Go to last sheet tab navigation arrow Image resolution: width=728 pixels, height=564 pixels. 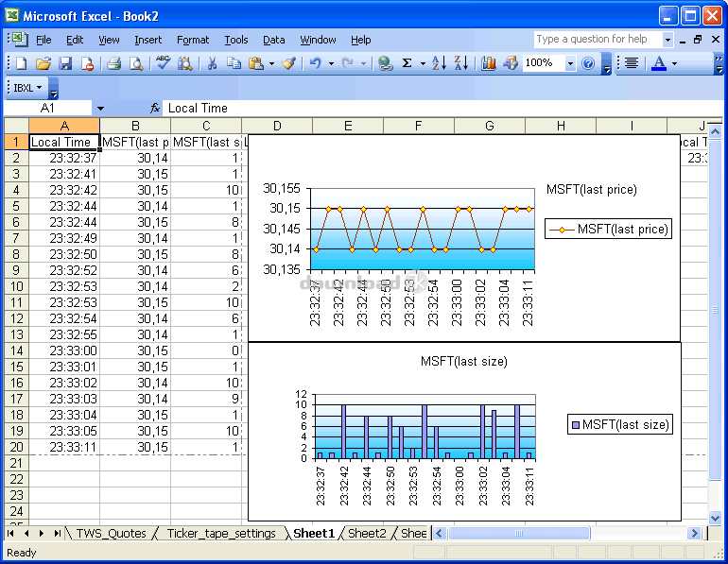coord(57,534)
